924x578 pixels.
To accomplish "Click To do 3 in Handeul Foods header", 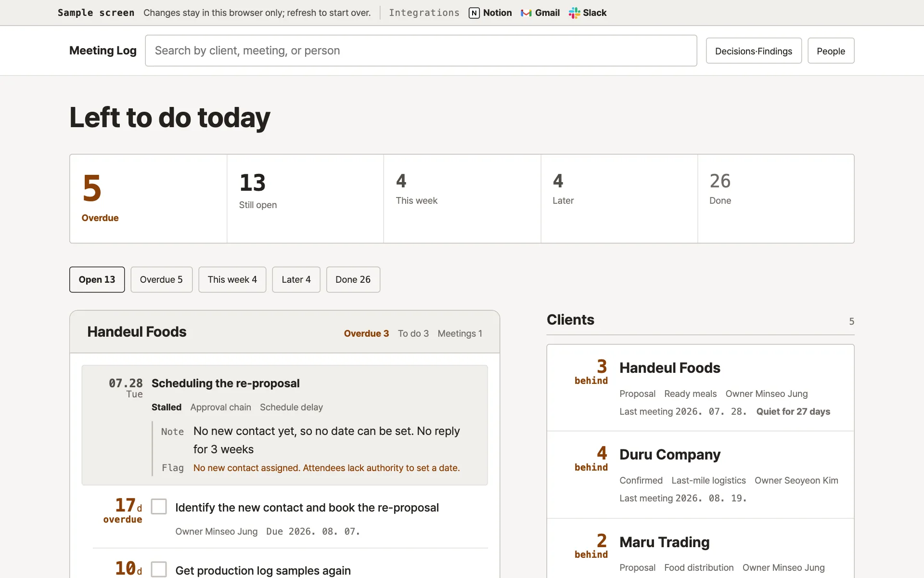I will [413, 333].
